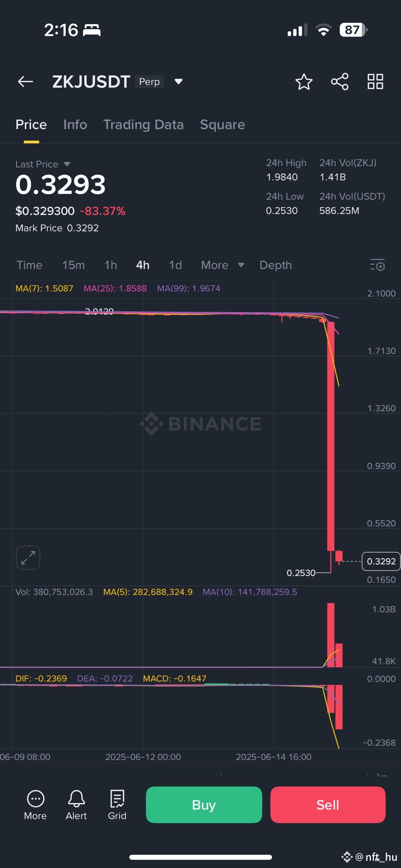
Task: Open the Alert bell icon
Action: point(76,805)
